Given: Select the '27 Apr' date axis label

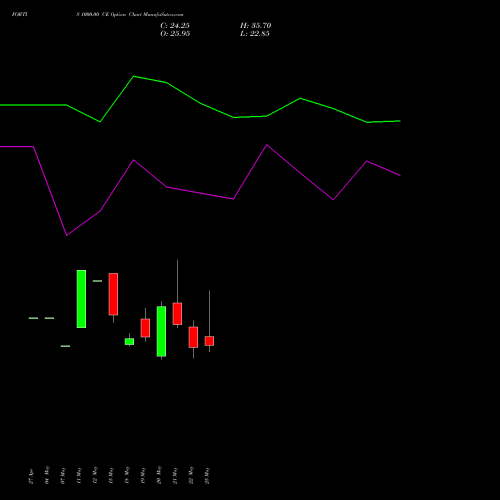Looking at the screenshot, I should 31,476.
